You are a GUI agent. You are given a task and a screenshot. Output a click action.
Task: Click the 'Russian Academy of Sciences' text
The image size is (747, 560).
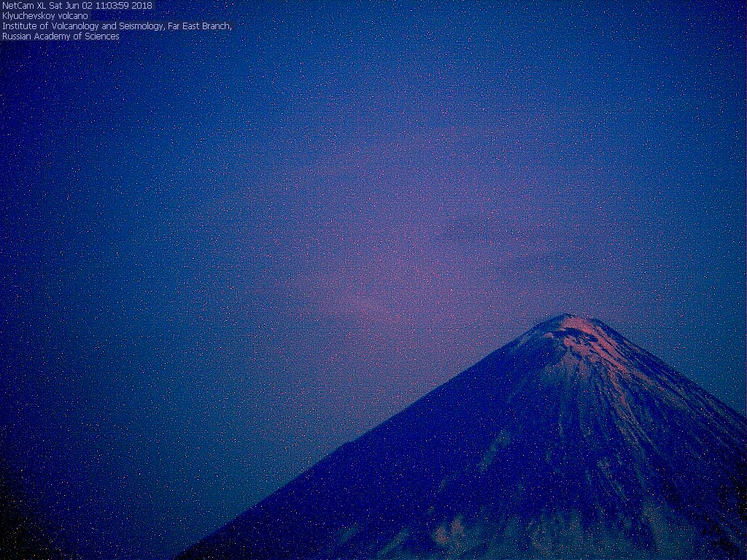(61, 36)
